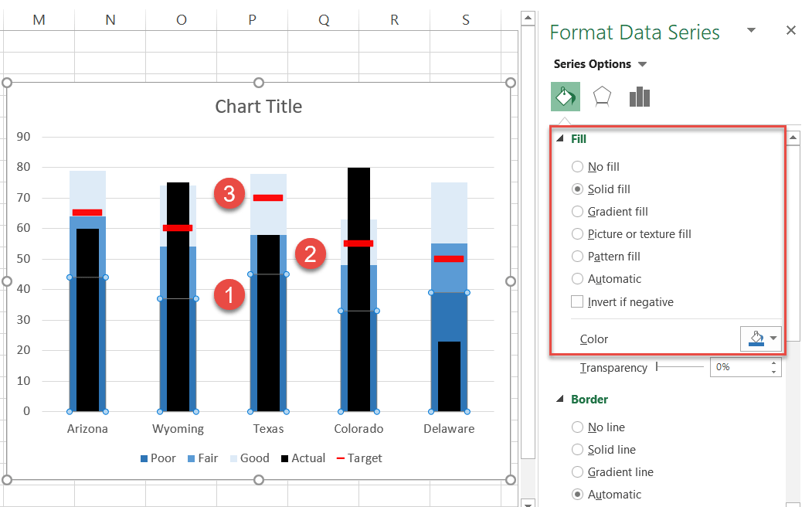
Task: Click the Actual legend entry
Action: tap(307, 458)
